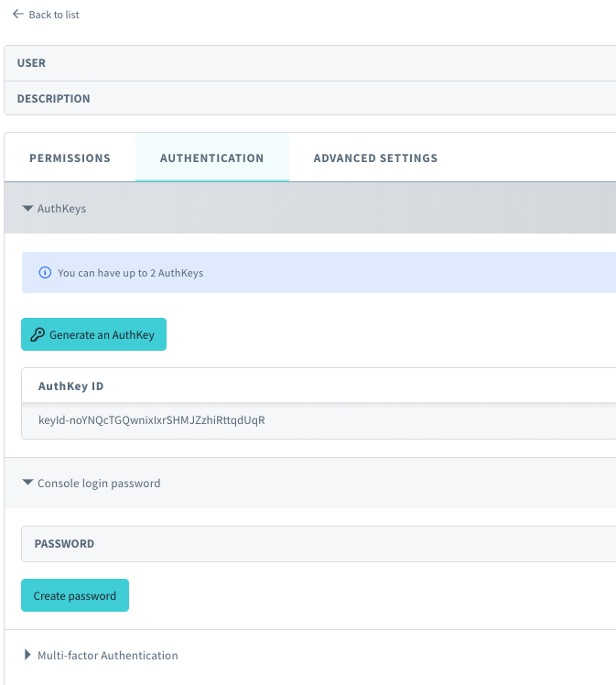Collapse the AuthKeys section triangle

pyautogui.click(x=27, y=209)
